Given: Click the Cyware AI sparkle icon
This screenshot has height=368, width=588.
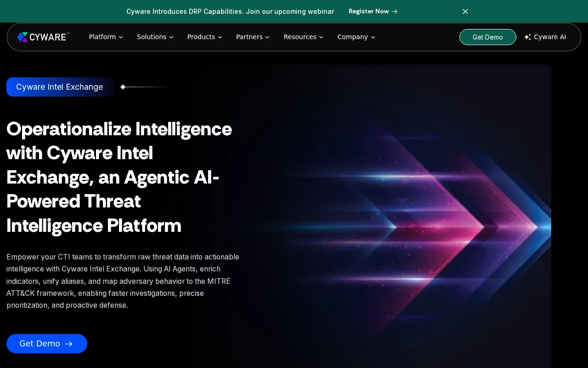Looking at the screenshot, I should pyautogui.click(x=527, y=37).
